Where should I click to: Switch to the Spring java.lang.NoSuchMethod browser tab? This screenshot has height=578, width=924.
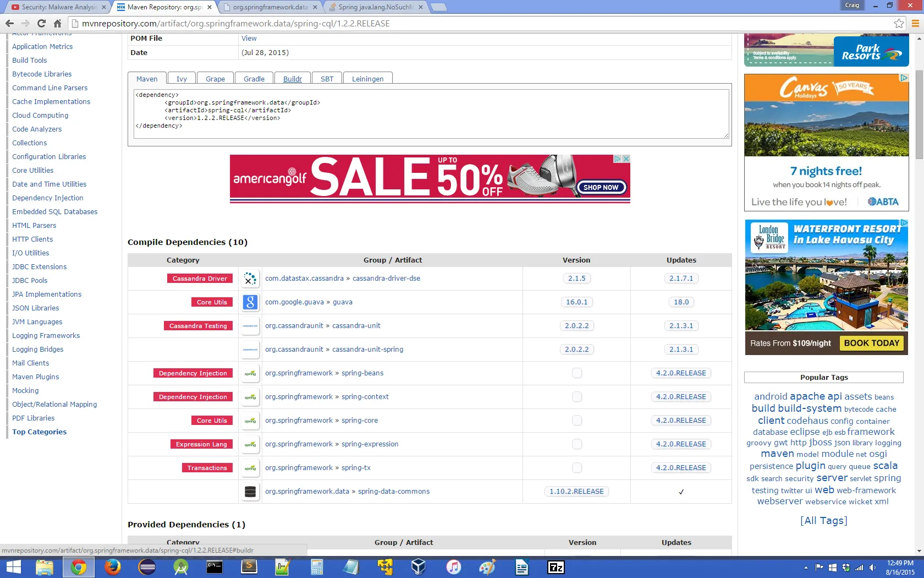(x=376, y=7)
